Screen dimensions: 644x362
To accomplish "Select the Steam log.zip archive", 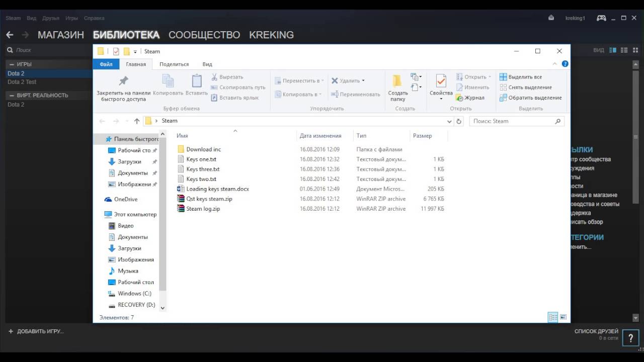I will [199, 209].
